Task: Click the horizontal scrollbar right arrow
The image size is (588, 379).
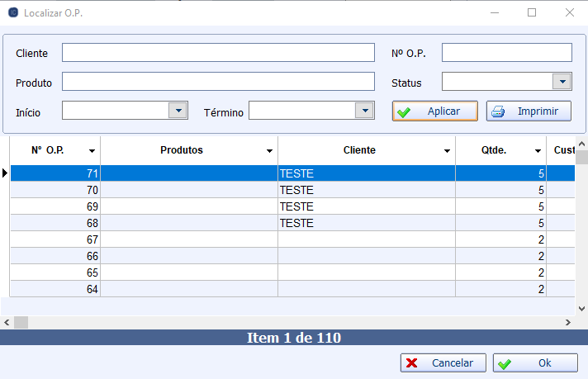Action: 567,322
